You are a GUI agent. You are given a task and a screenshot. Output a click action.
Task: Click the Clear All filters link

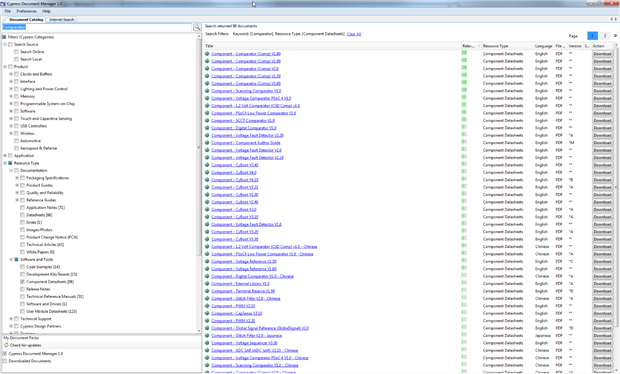354,34
